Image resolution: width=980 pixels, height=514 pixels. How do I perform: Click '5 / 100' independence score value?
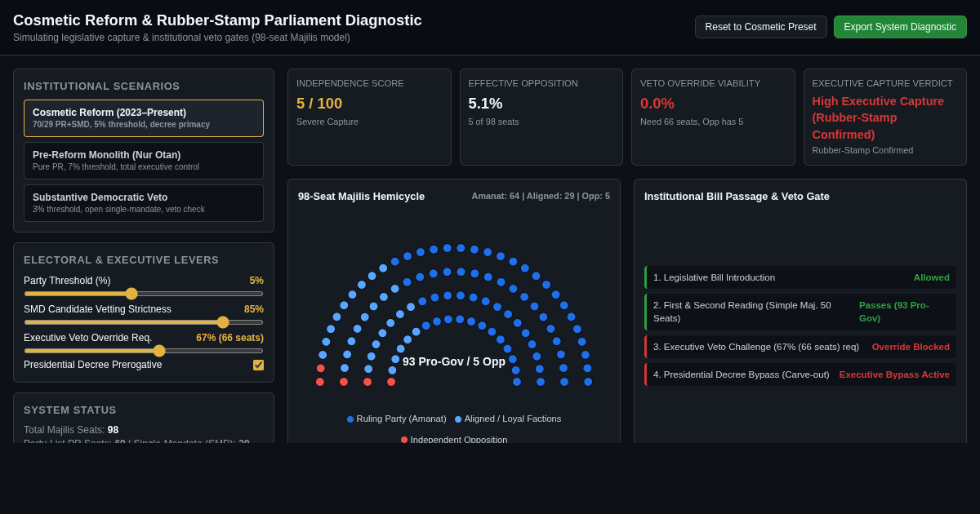[319, 104]
